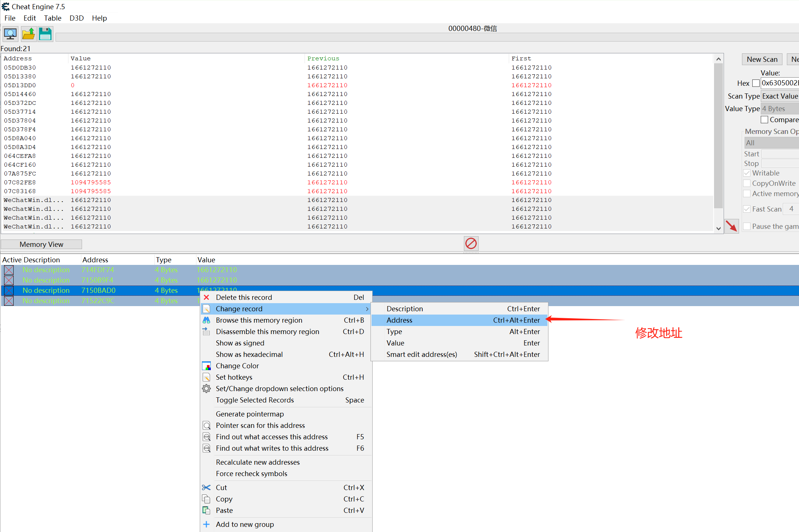The width and height of the screenshot is (799, 532).
Task: Click the New Scan button
Action: click(x=762, y=59)
